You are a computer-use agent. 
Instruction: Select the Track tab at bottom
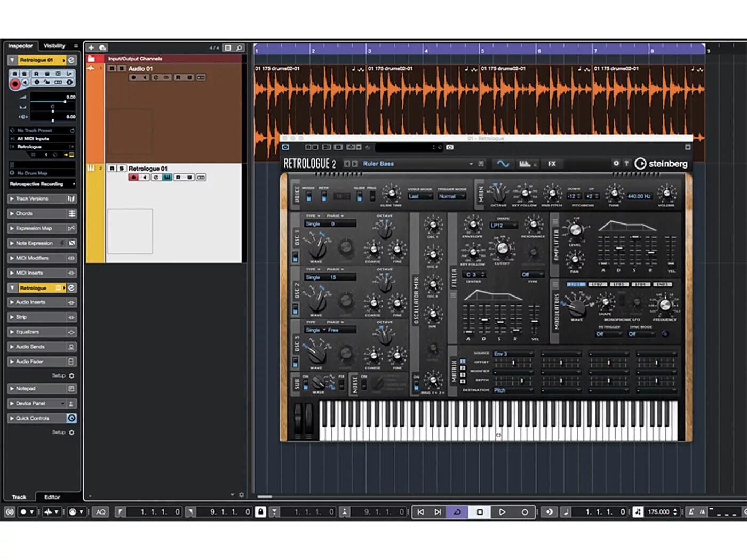pyautogui.click(x=19, y=497)
